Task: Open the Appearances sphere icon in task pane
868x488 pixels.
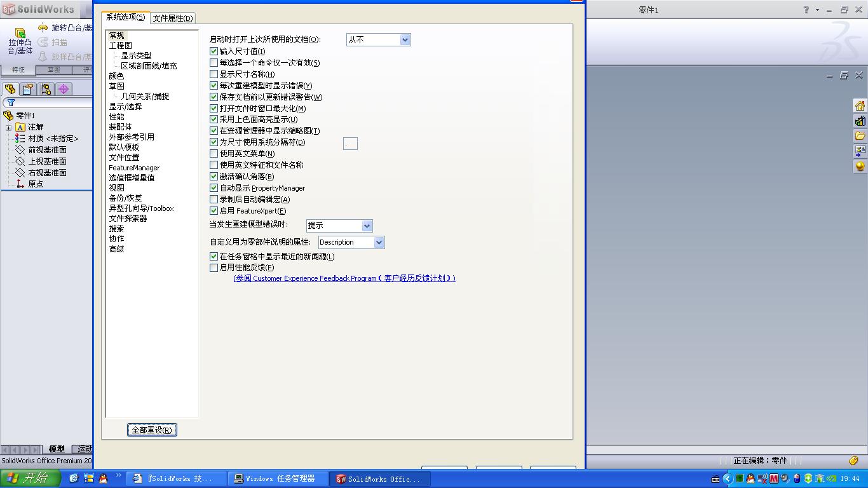Action: pos(860,166)
